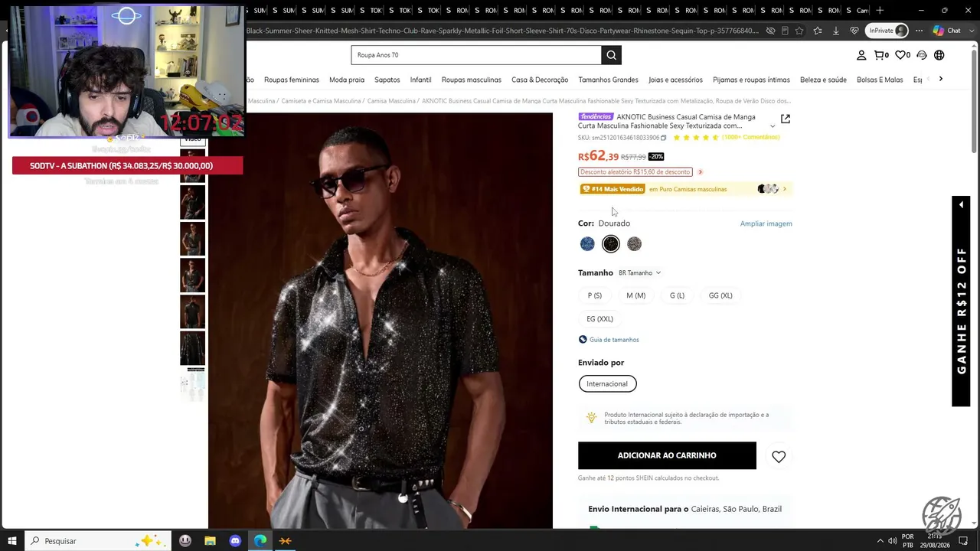
Task: Click the tracking prevention eye icon
Action: 771,31
